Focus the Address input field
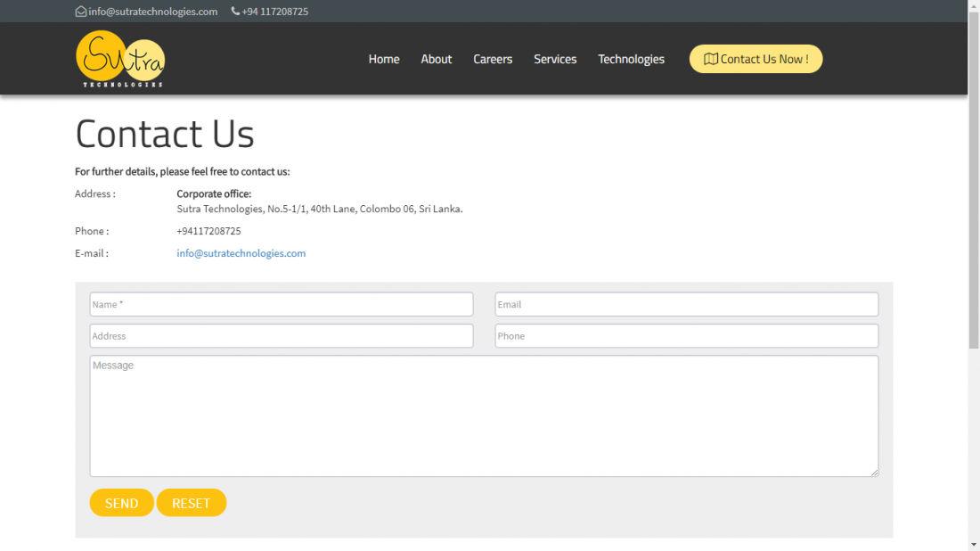This screenshot has height=551, width=980. [x=282, y=336]
